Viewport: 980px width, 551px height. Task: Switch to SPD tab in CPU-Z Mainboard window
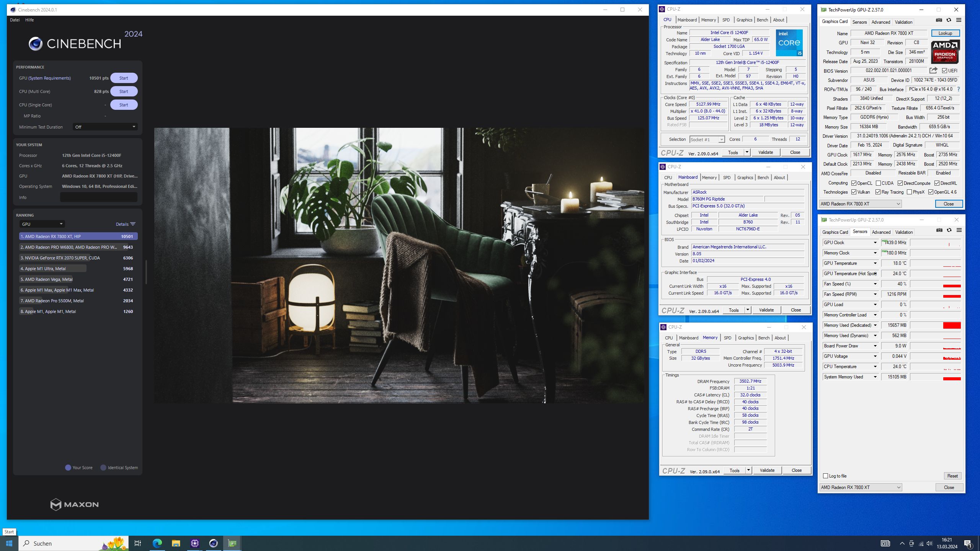727,178
